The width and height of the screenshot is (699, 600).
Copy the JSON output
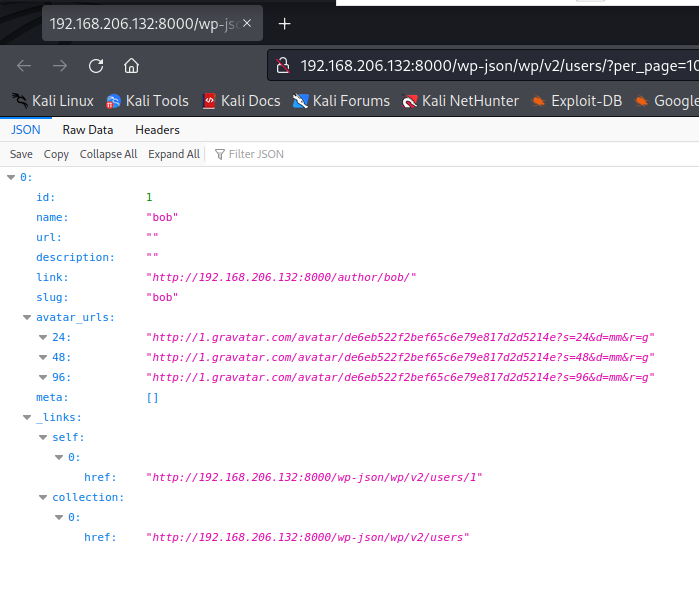(56, 154)
